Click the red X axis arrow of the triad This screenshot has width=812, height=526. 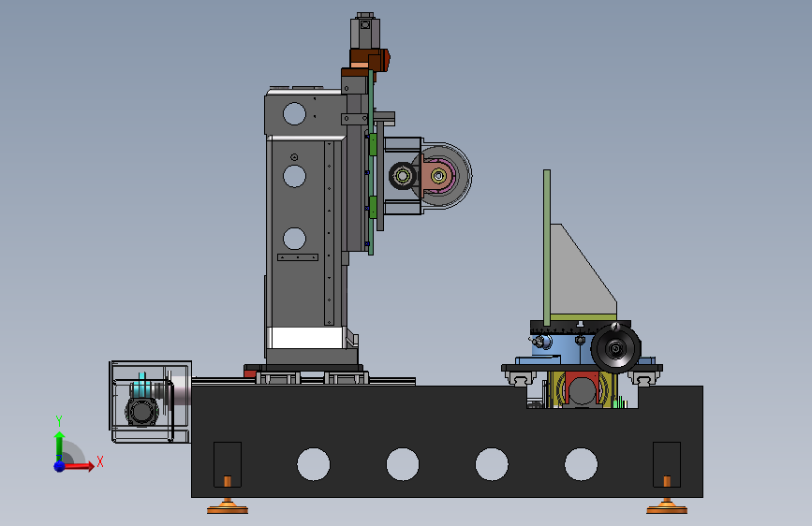tap(78, 466)
